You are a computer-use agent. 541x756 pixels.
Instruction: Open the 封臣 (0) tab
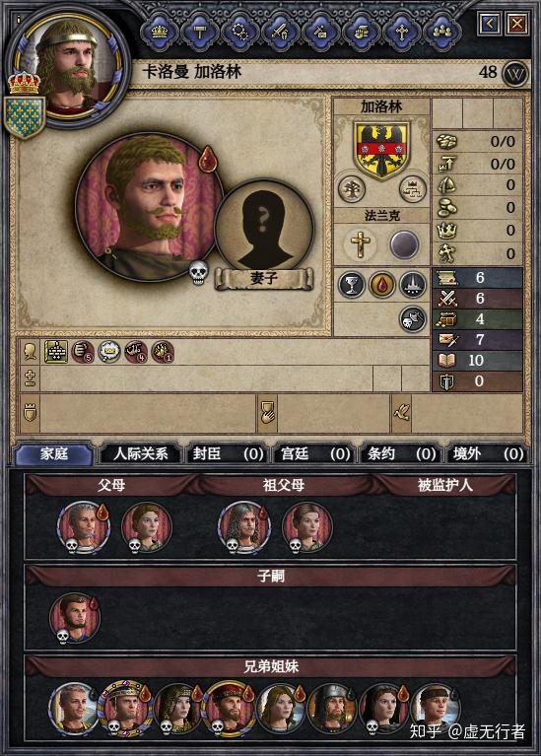(228, 454)
